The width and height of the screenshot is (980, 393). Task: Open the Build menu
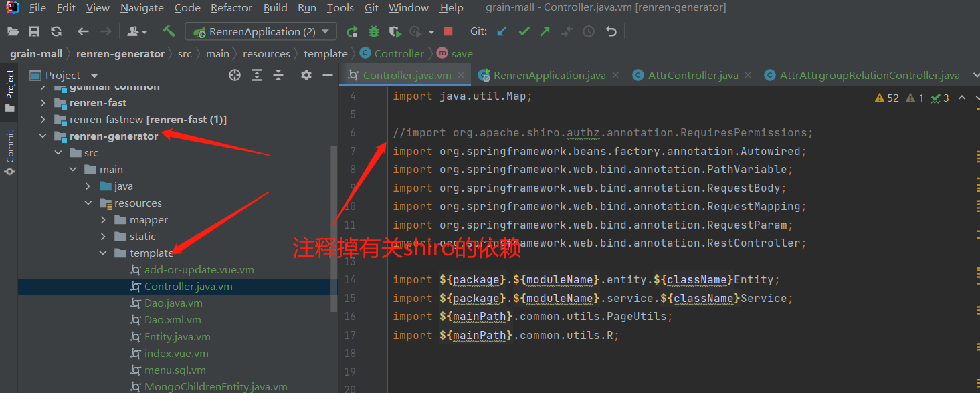(276, 8)
